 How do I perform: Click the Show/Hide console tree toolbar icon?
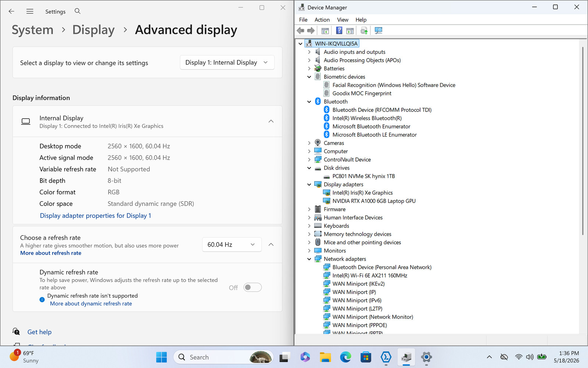[325, 31]
